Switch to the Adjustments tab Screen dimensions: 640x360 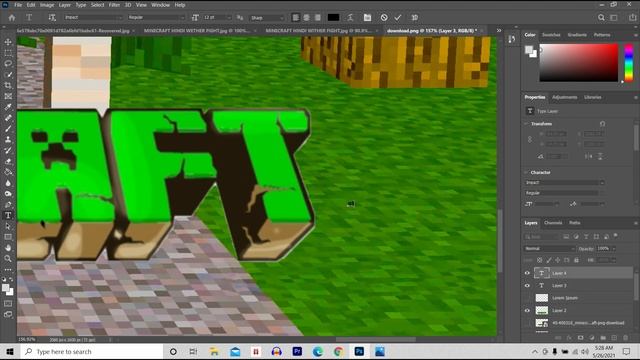(x=564, y=98)
